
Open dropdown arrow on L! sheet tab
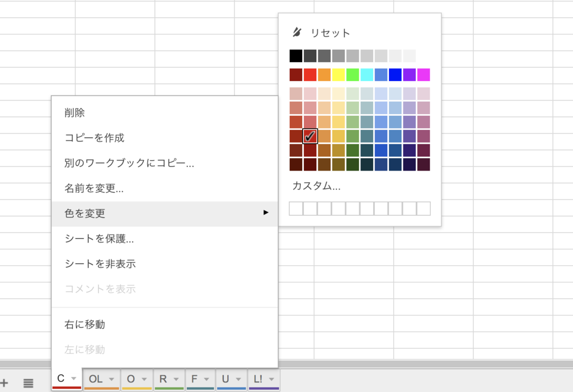pos(271,379)
